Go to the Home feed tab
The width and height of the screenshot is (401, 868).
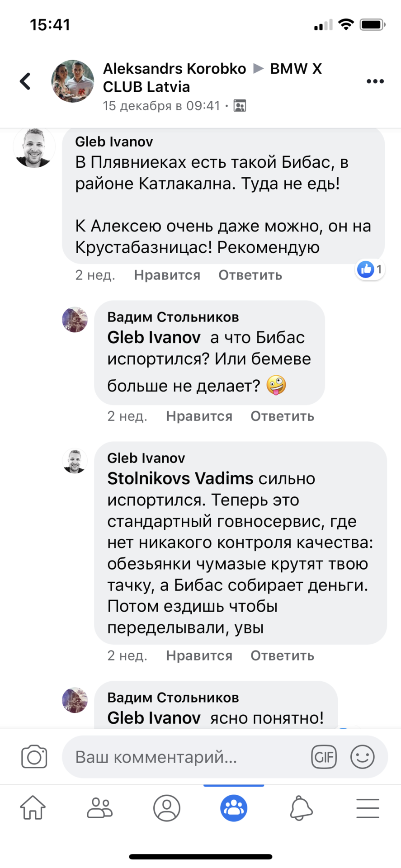(33, 808)
